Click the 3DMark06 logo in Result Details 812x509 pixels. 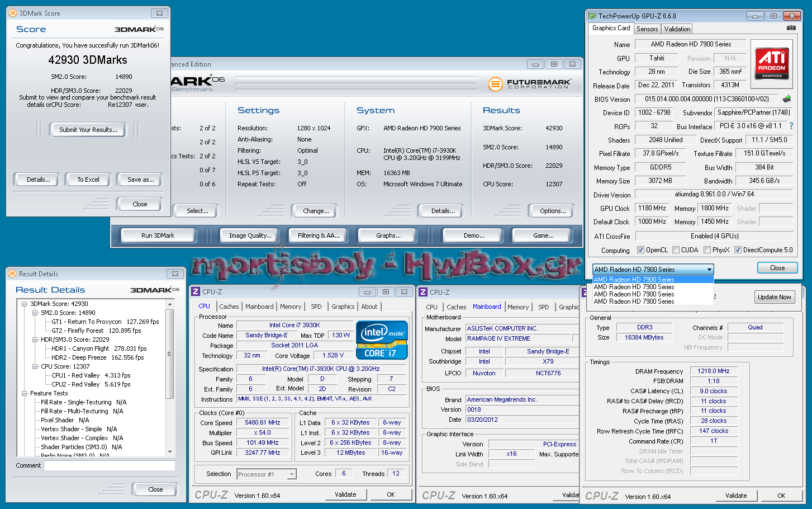[155, 290]
